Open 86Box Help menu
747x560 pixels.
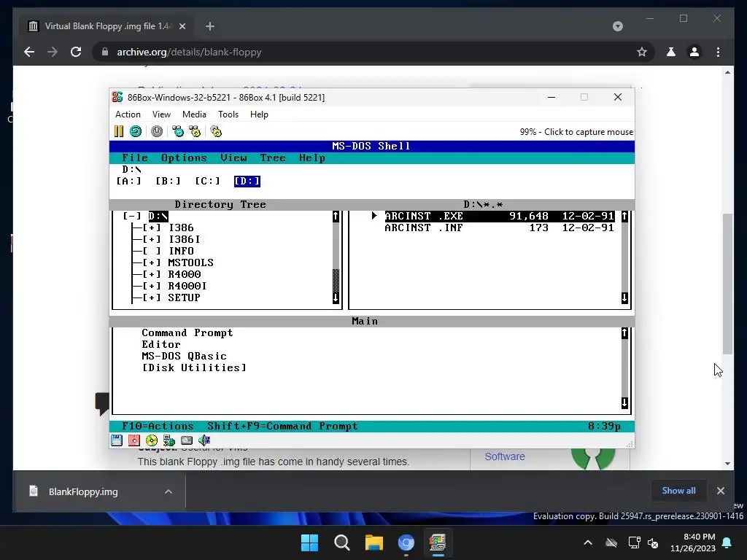pyautogui.click(x=259, y=114)
